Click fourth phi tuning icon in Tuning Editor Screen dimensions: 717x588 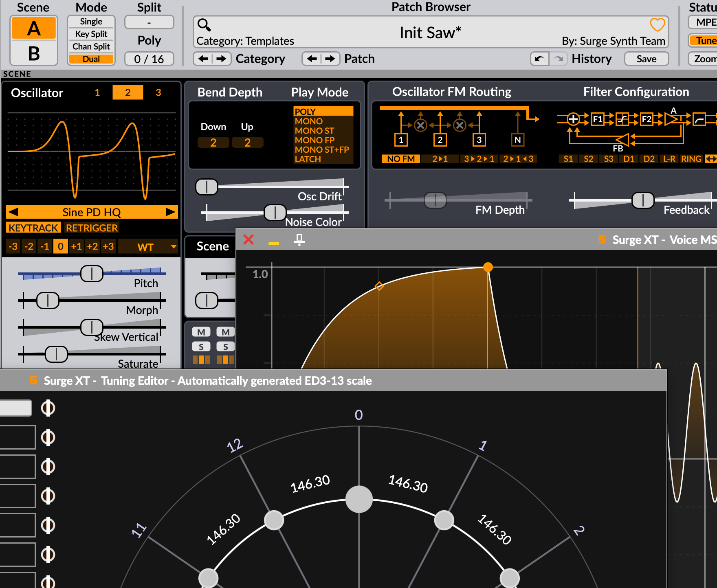point(48,496)
